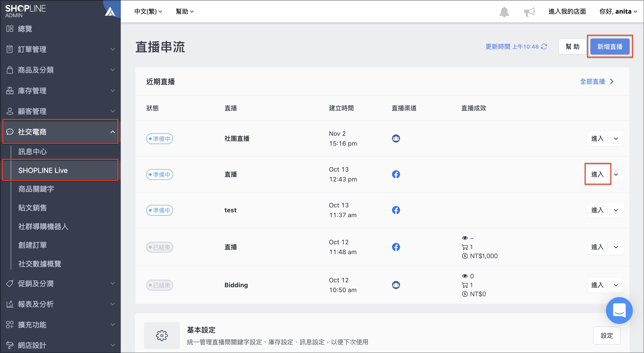Open the notification bell icon
Viewport: 644px width, 353px height.
pyautogui.click(x=504, y=12)
